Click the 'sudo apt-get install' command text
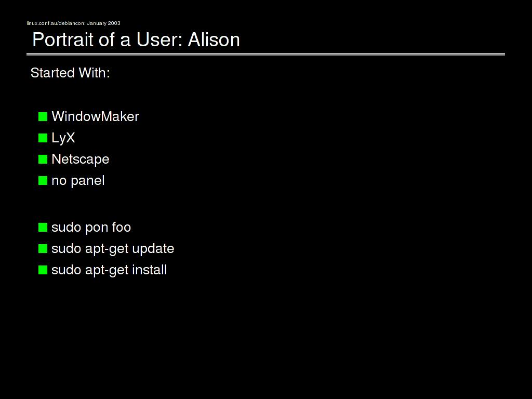 click(x=109, y=270)
